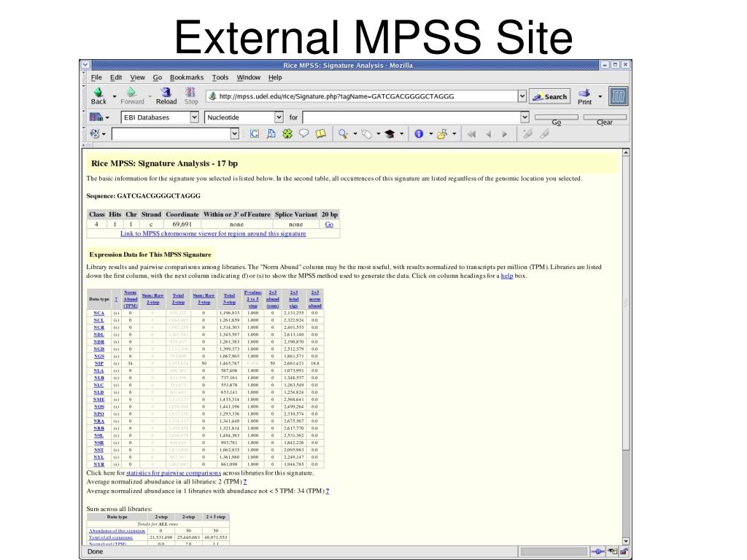Open 'statistics for pairwise comparisons' link

174,472
